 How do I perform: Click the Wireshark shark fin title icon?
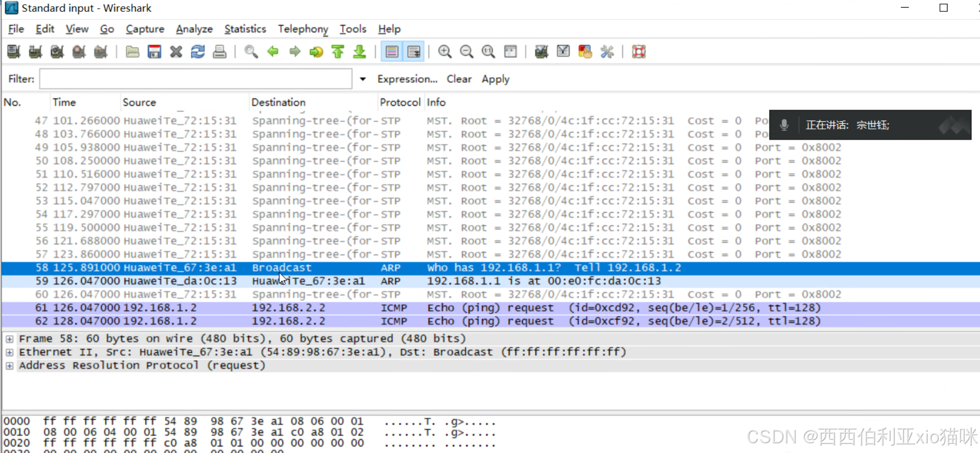coord(11,8)
